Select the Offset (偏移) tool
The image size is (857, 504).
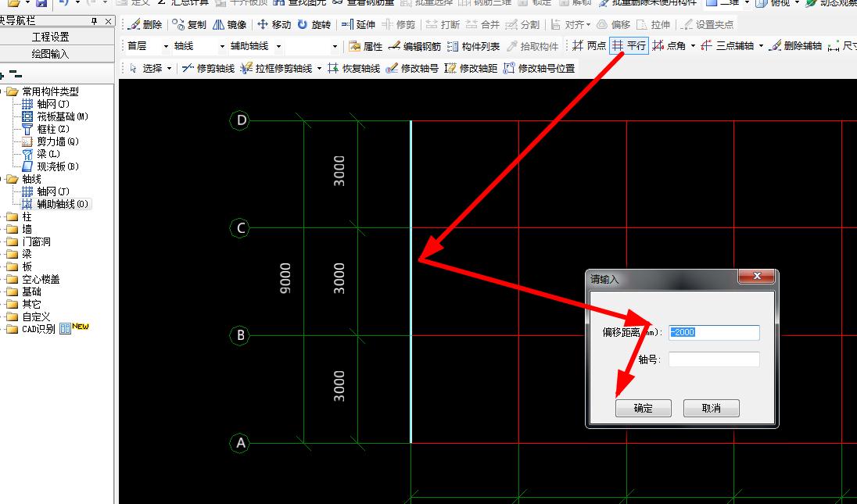pos(613,24)
